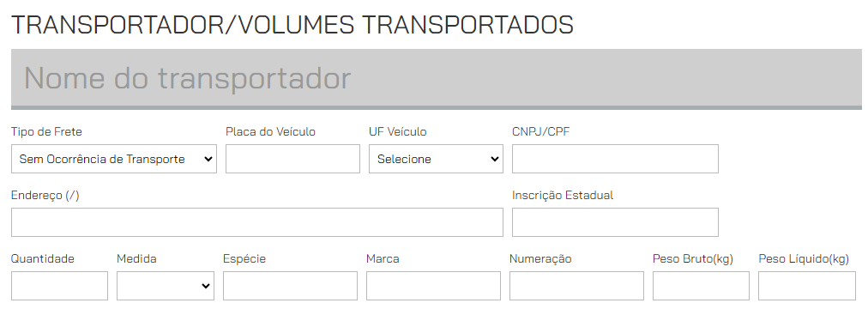Focus the Placa do Veículo input box
The image size is (868, 309).
click(292, 159)
